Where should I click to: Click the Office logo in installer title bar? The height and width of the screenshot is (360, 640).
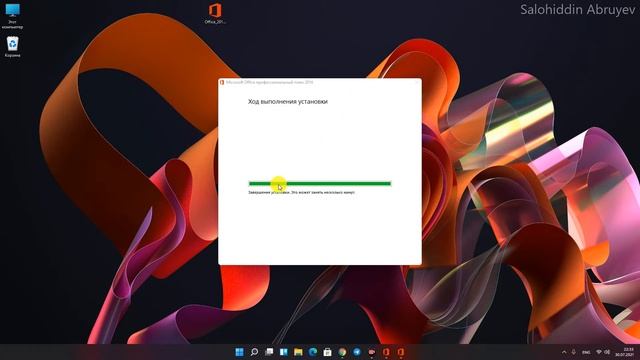(222, 82)
